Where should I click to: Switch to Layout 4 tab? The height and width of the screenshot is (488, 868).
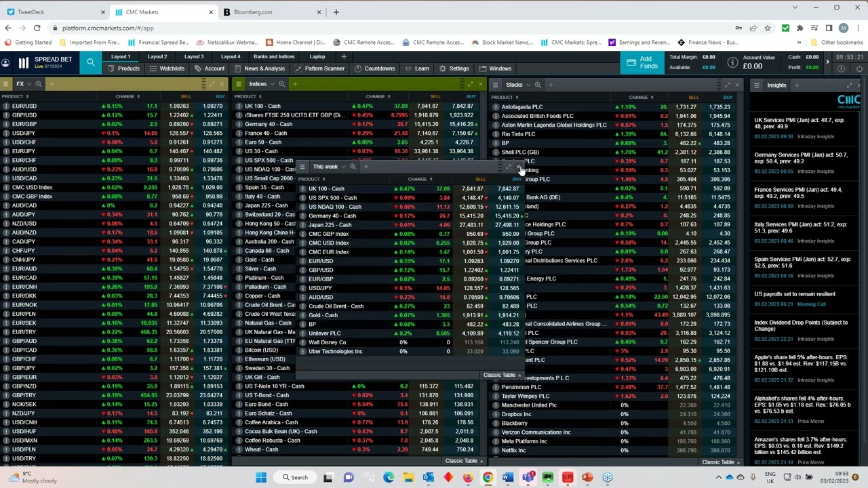coord(231,57)
